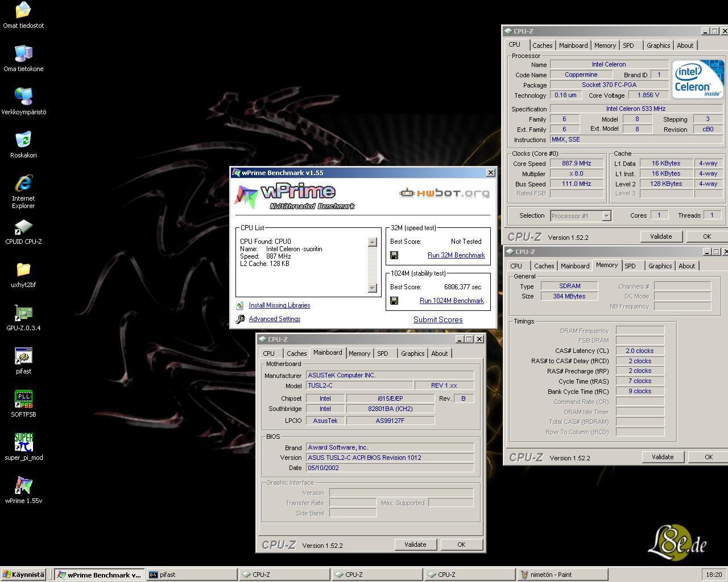Open Processor #1 selection dropdown
The height and width of the screenshot is (582, 728).
tap(581, 215)
